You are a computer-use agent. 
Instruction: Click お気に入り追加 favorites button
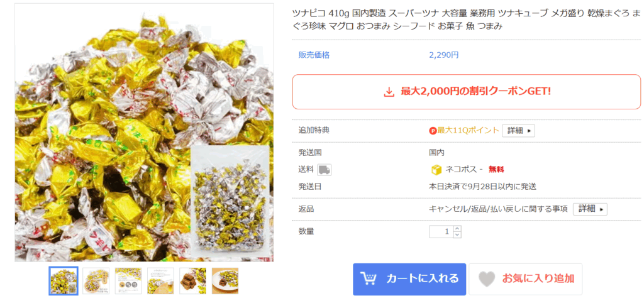click(525, 279)
